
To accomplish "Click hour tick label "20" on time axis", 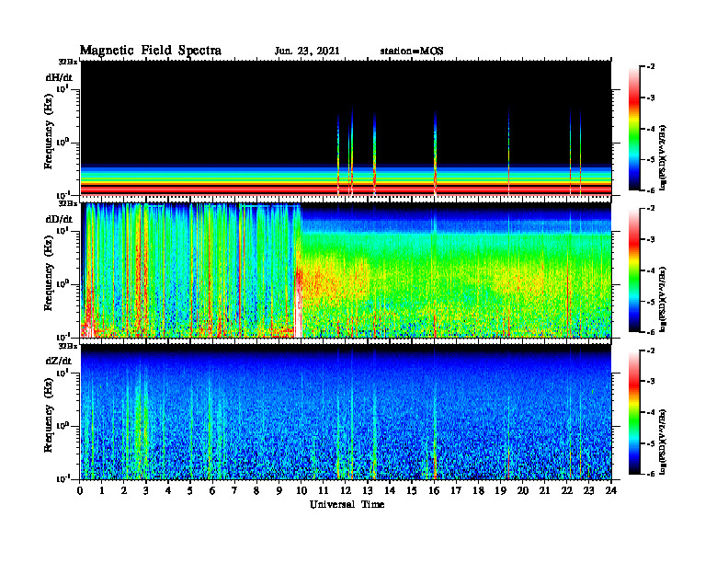I will pos(522,490).
